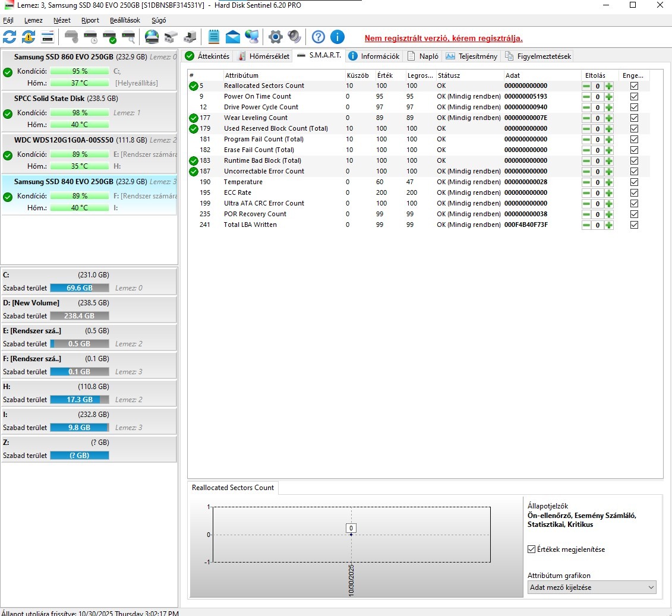Click green minus for Temperature offset
672x616 pixels.
pyautogui.click(x=586, y=182)
